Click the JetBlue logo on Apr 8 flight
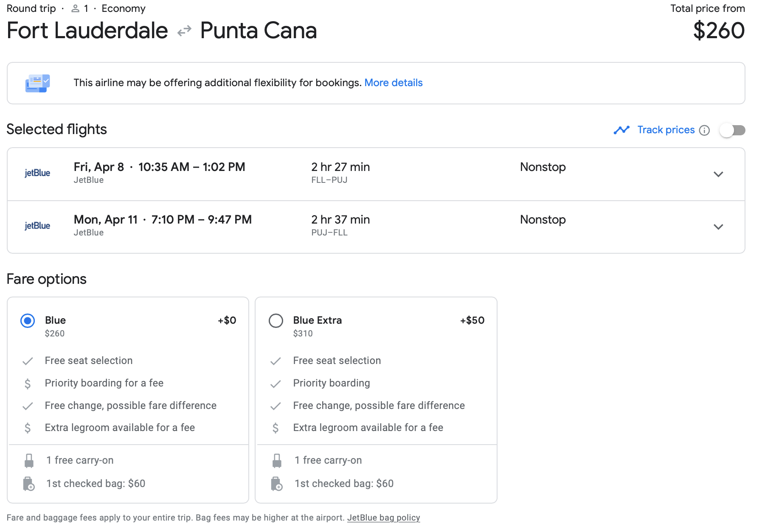This screenshot has width=776, height=532. [x=37, y=173]
